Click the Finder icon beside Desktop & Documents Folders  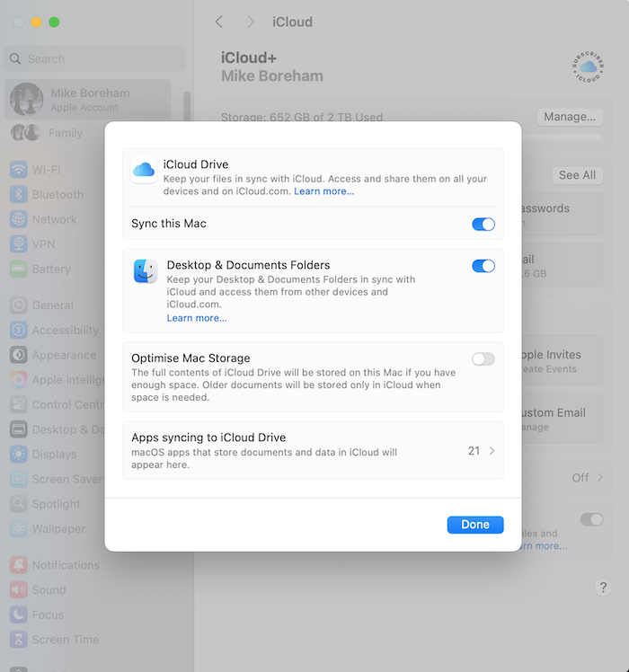coord(146,271)
